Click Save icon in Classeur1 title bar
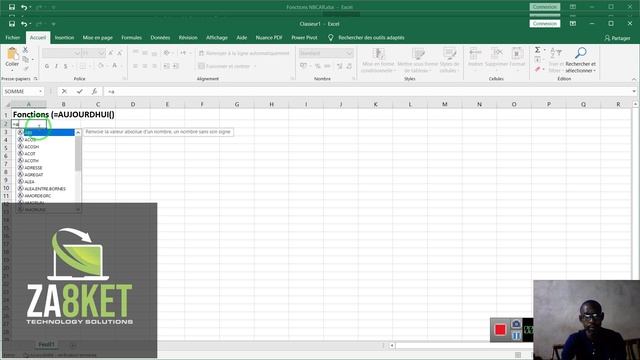The width and height of the screenshot is (640, 360). [x=12, y=24]
